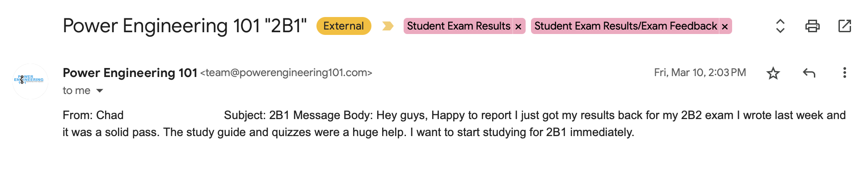Click the email subject Power Engineering 101 "2B1"
868x188 pixels.
[x=184, y=26]
